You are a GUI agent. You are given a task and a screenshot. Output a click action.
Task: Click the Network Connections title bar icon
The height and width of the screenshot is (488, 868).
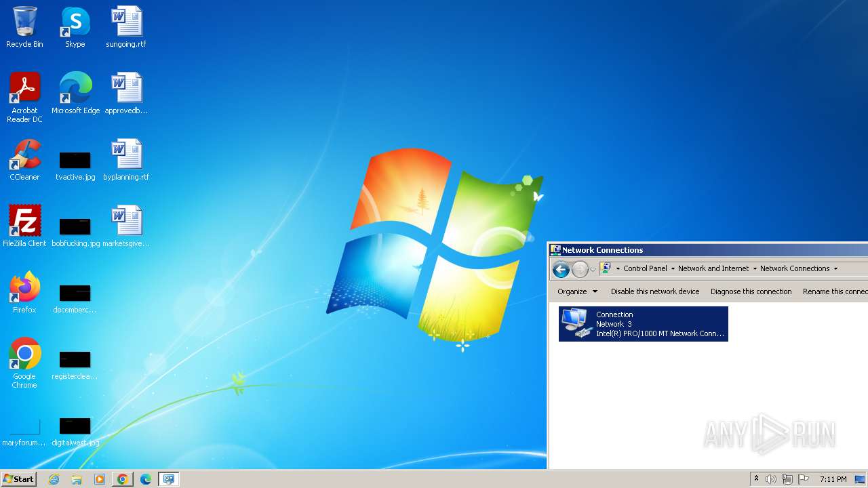pyautogui.click(x=555, y=249)
